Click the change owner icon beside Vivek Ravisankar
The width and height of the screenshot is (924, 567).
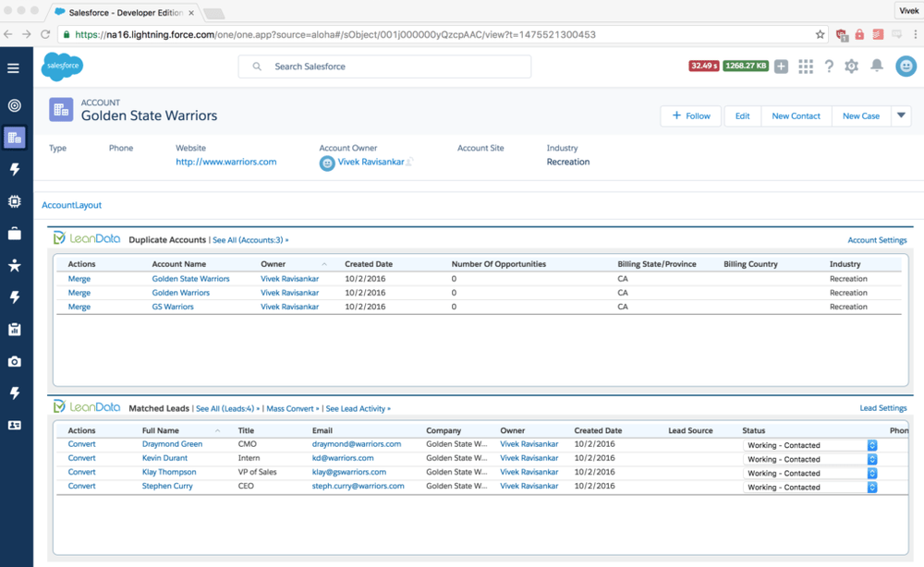pos(410,161)
